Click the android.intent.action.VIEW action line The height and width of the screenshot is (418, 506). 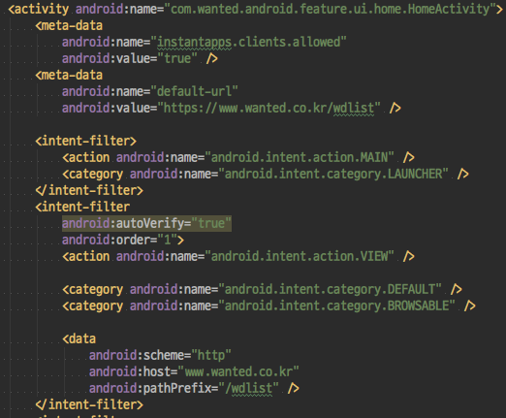[x=238, y=256]
